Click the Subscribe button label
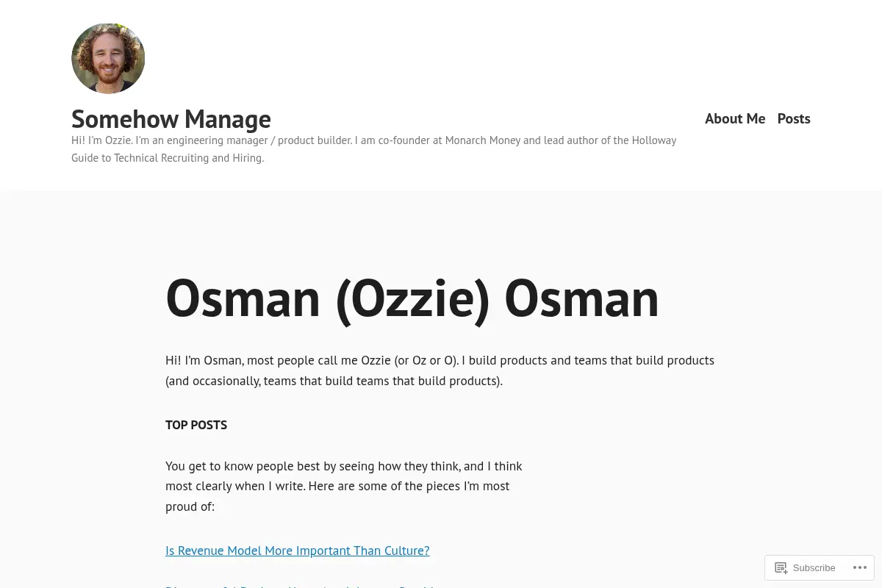This screenshot has height=588, width=882. (814, 568)
